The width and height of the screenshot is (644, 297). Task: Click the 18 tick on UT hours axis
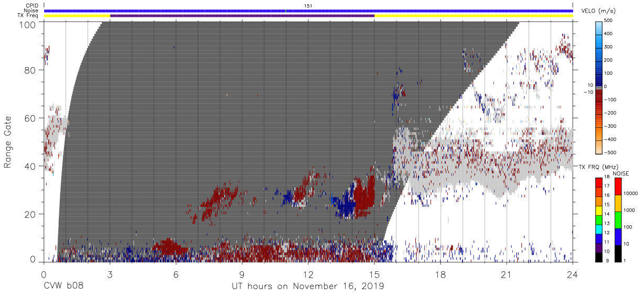click(x=441, y=274)
